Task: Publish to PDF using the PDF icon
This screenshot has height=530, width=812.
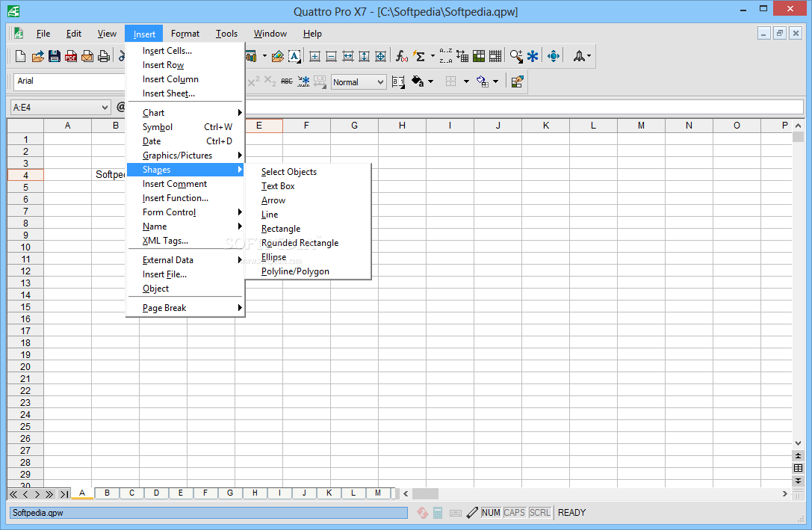Action: click(71, 56)
